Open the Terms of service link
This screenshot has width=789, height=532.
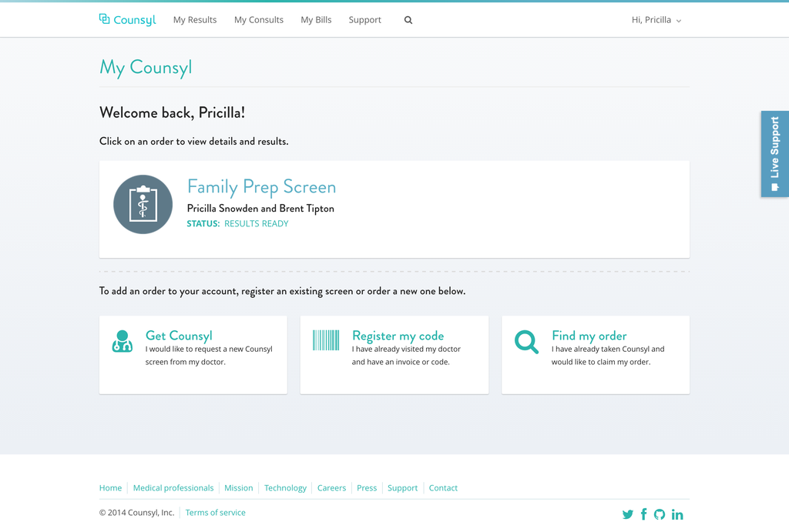pyautogui.click(x=216, y=513)
